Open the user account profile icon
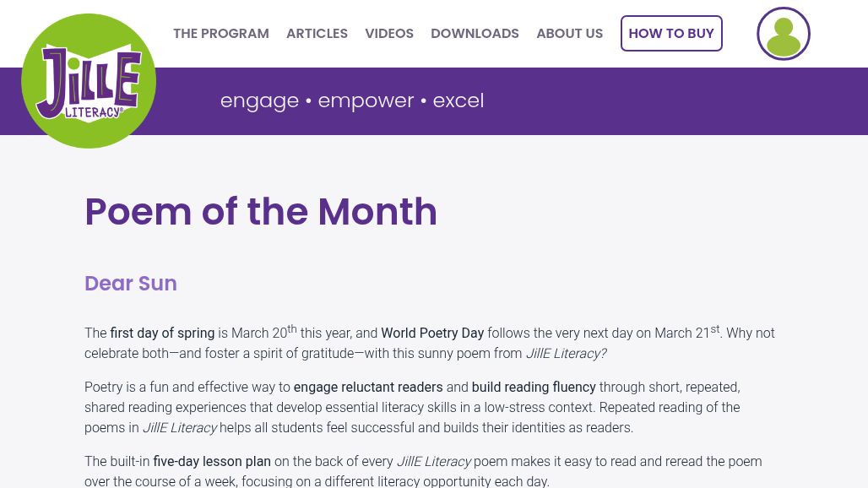The height and width of the screenshot is (488, 868). pyautogui.click(x=783, y=34)
